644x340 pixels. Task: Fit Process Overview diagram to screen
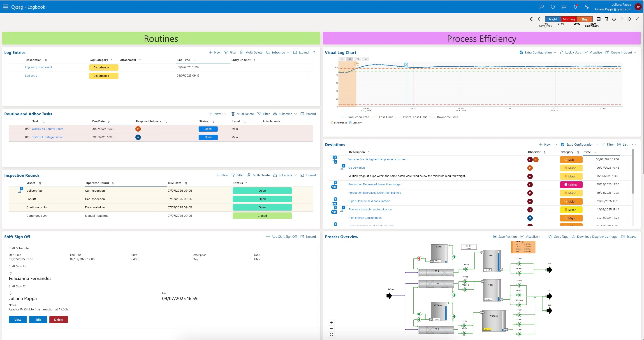pos(331,335)
